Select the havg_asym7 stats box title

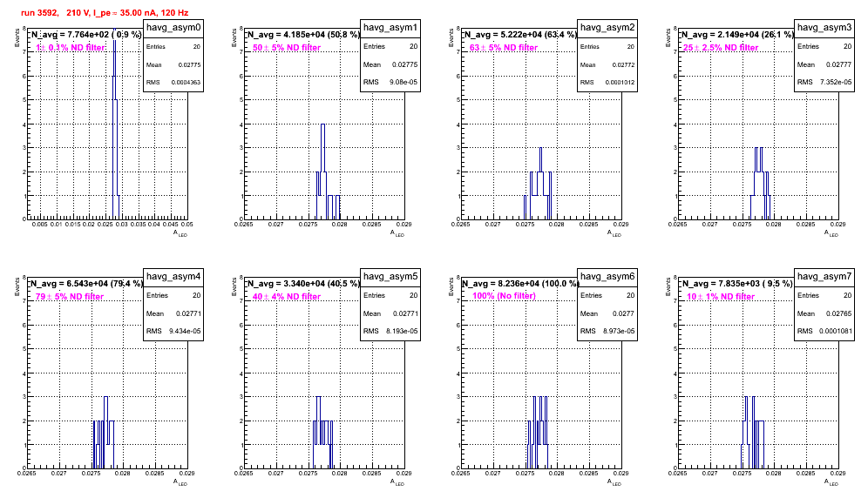[824, 277]
